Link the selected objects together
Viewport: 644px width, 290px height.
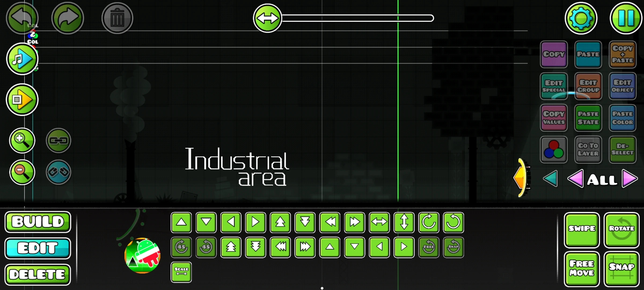click(x=58, y=141)
